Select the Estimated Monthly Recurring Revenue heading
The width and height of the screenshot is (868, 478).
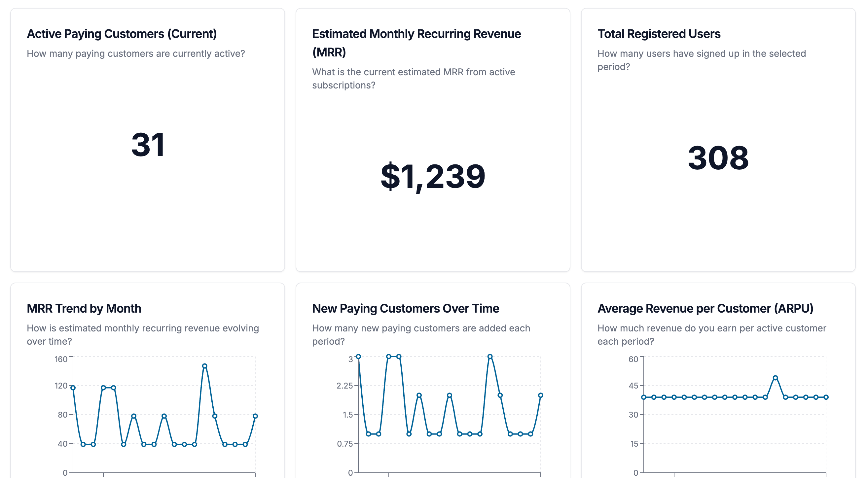tap(416, 34)
